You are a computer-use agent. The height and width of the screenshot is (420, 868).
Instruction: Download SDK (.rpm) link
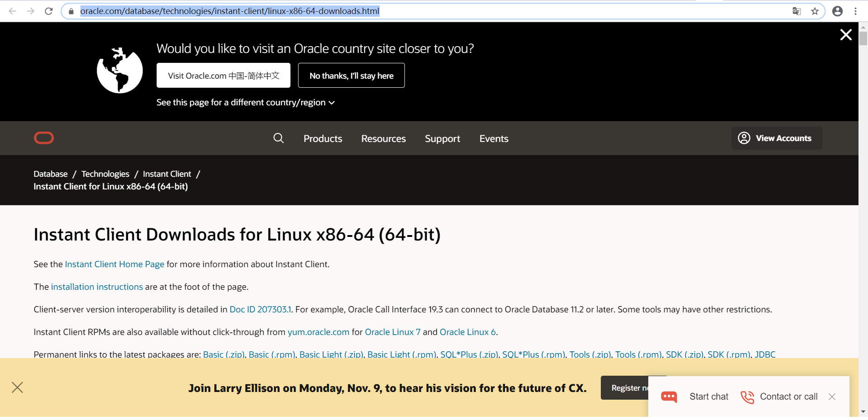(x=729, y=354)
